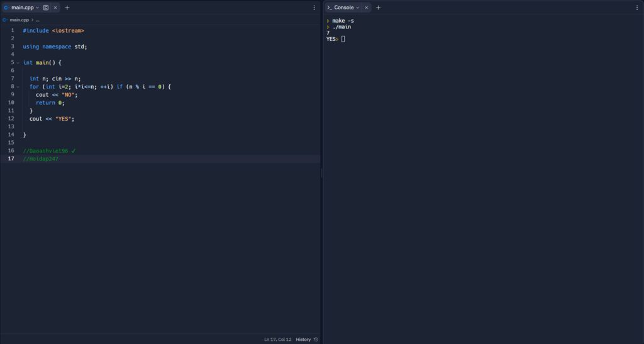Click the Ln 17, Col 12 position indicator

tap(277, 340)
